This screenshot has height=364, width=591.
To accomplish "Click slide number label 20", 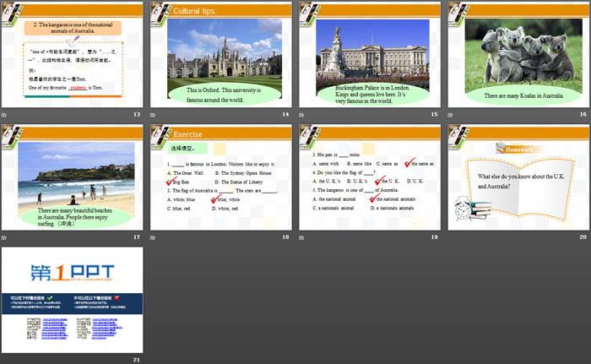I will (583, 236).
